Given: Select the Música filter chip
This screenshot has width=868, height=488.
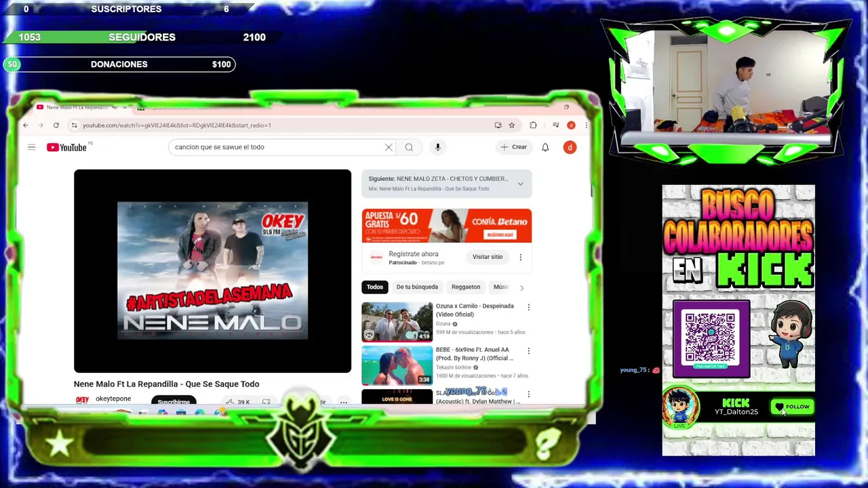Looking at the screenshot, I should click(501, 287).
